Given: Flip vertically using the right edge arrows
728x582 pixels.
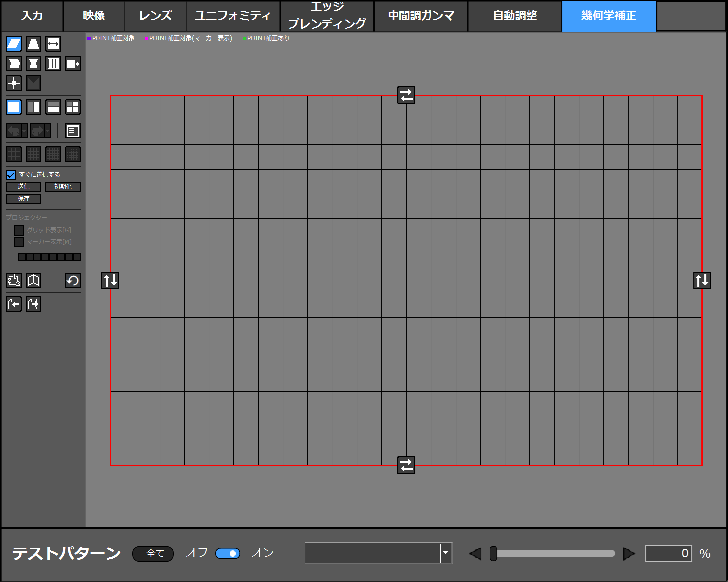Looking at the screenshot, I should 702,280.
